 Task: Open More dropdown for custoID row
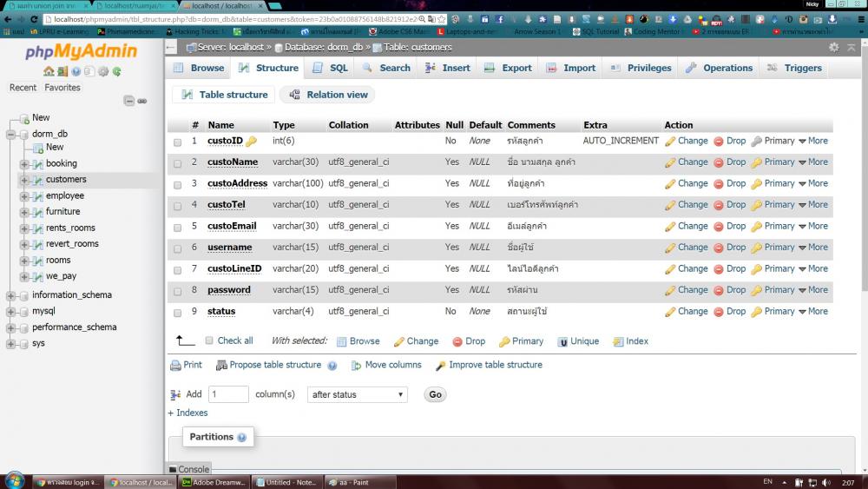(x=813, y=141)
